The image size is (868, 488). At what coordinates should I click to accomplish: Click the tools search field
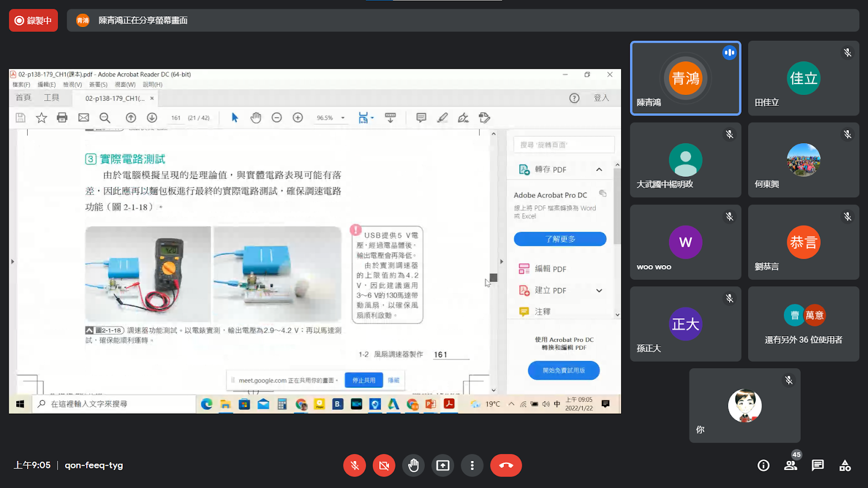click(x=564, y=145)
